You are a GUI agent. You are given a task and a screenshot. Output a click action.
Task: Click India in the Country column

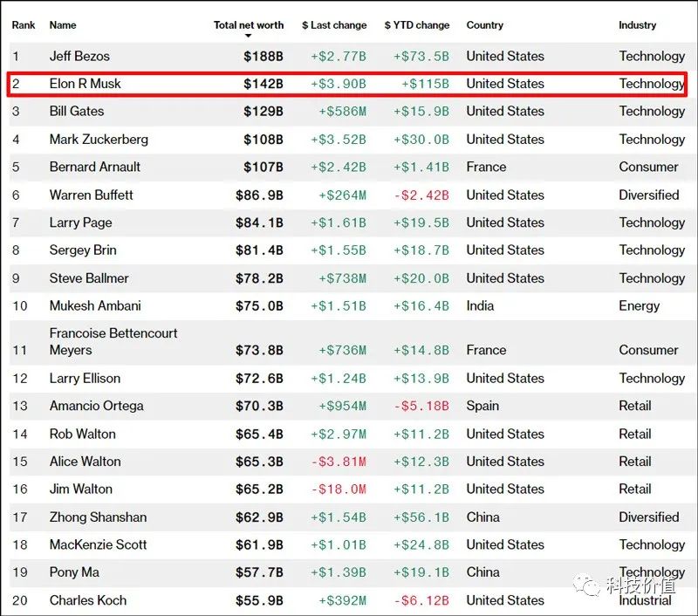[481, 305]
